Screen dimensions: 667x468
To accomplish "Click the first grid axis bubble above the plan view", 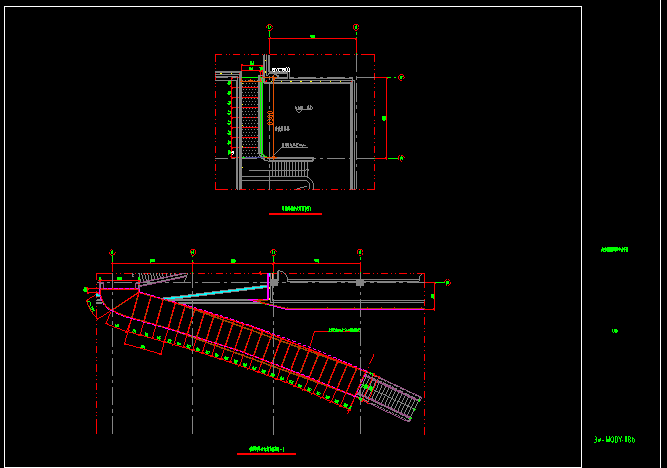I will click(x=269, y=27).
